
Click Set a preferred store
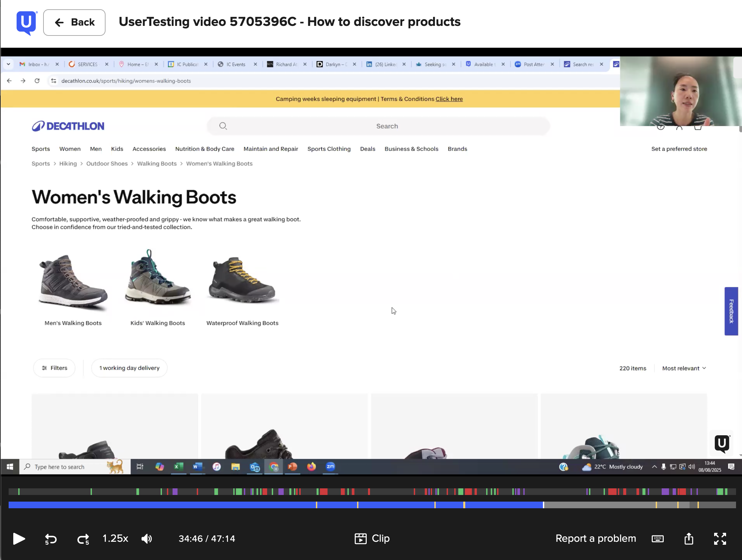679,149
